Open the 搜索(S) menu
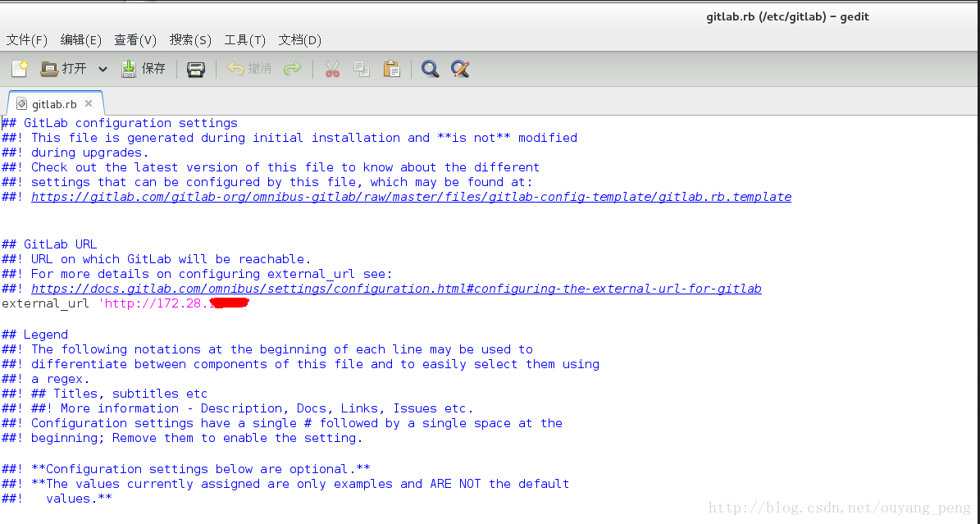980x524 pixels. 190,40
